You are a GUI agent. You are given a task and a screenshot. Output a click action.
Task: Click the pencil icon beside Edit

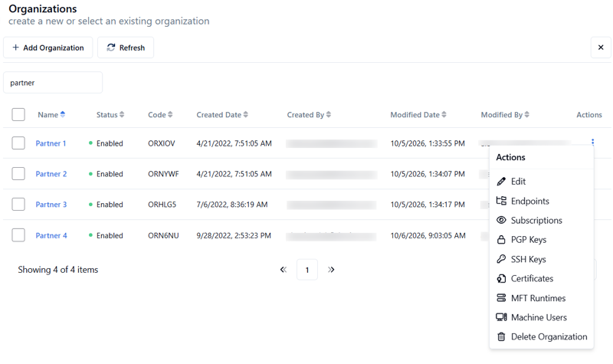[x=501, y=182]
